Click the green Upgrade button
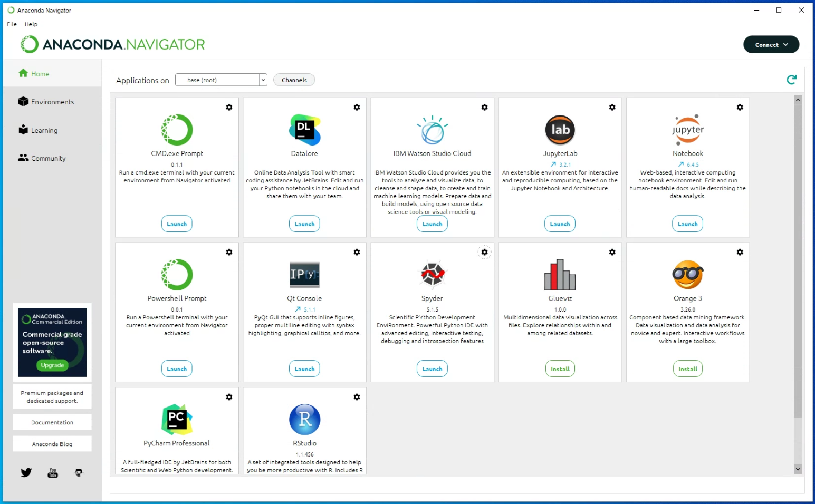 [x=52, y=365]
